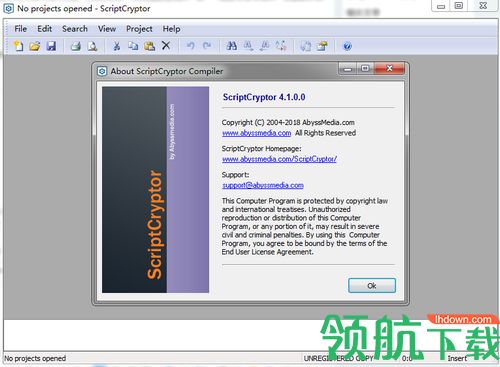This screenshot has width=500, height=367.
Task: Close the main ScriptCryptor window
Action: 483,6
